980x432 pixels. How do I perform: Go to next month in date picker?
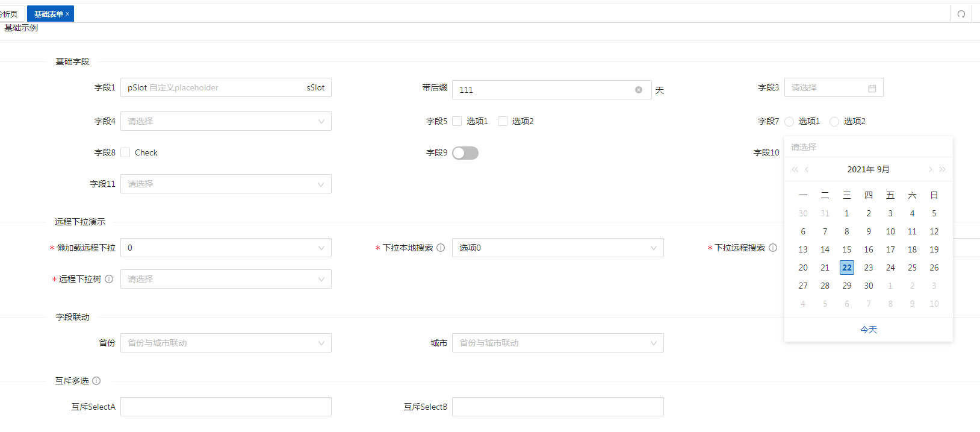[930, 169]
